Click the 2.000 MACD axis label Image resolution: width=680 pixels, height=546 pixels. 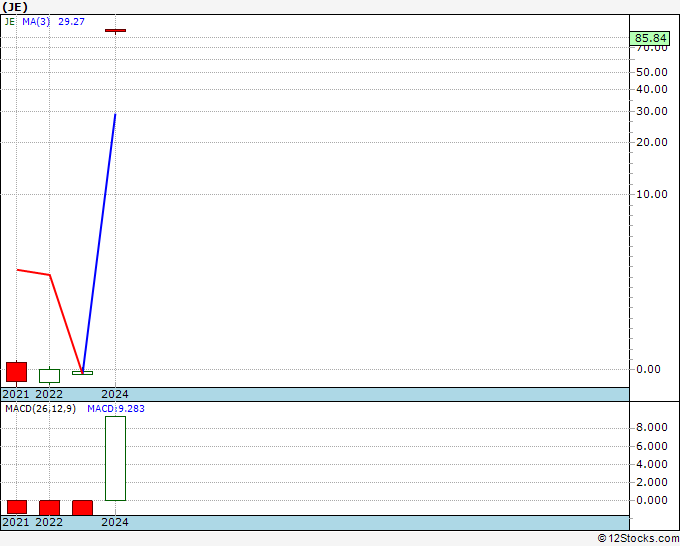coord(651,482)
